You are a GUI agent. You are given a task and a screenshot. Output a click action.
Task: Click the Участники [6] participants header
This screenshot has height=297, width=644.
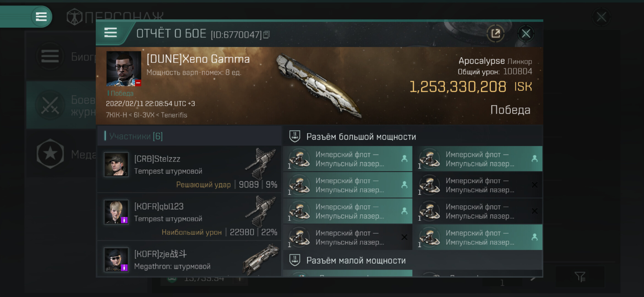[x=136, y=136]
